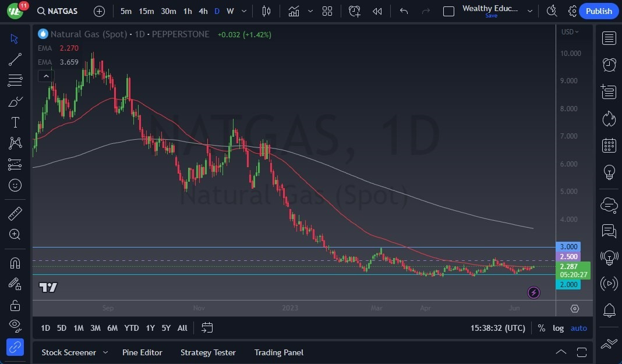Expand the Wealthy Educ layout dropdown
Viewport: 622px width, 364px height.
click(x=530, y=11)
